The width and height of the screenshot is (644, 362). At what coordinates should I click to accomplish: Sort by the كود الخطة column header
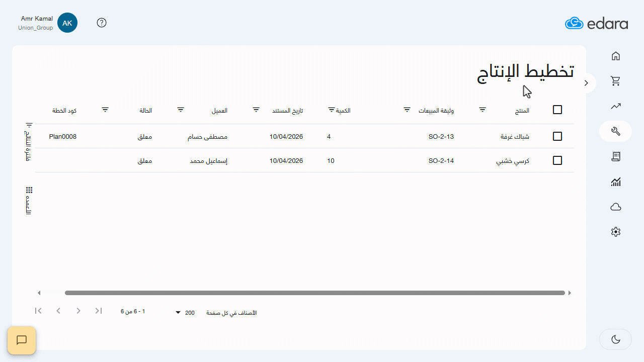pyautogui.click(x=64, y=111)
